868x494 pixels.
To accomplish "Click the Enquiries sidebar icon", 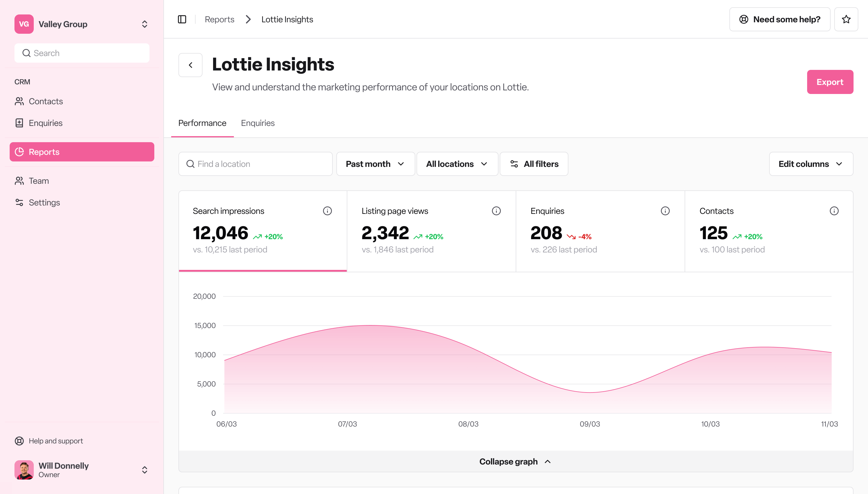I will (19, 123).
